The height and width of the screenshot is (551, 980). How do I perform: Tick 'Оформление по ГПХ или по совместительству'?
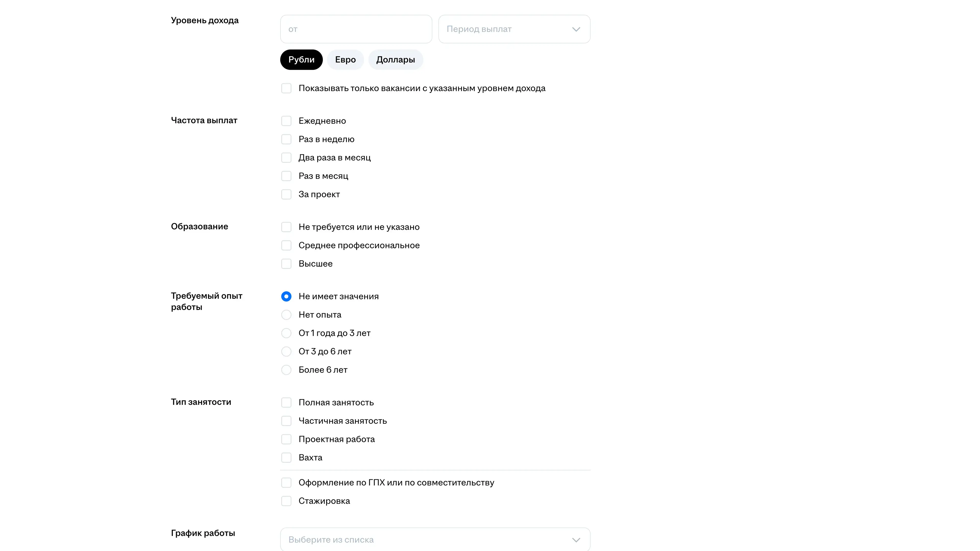[x=286, y=483]
